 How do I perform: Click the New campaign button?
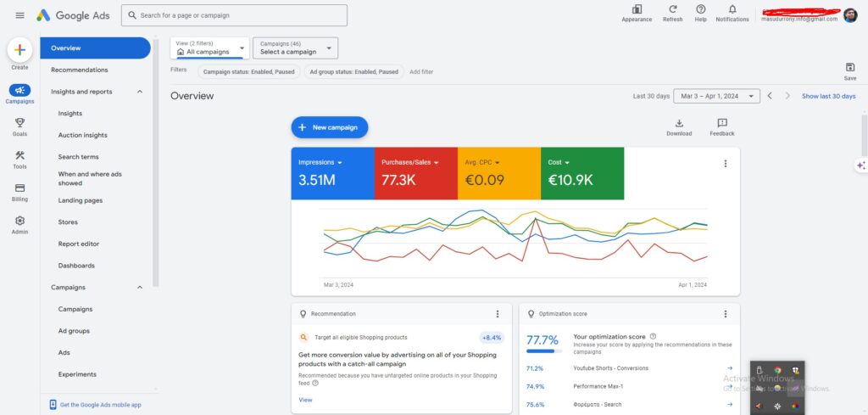[329, 127]
